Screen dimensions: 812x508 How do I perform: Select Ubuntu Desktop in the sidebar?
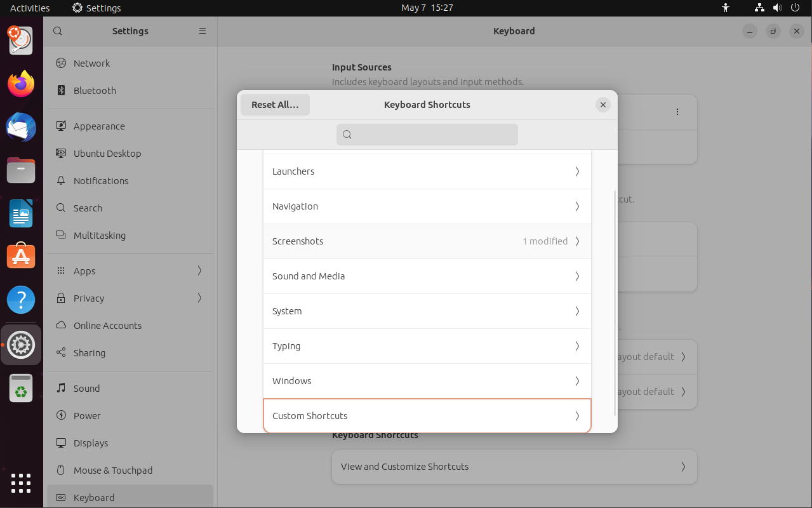tap(130, 154)
